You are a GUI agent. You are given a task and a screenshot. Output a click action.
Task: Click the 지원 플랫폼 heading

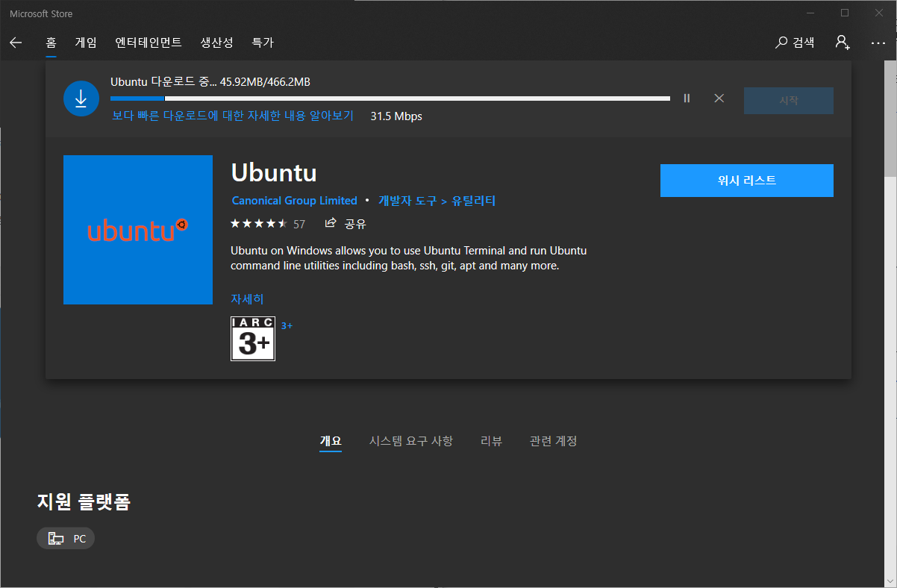coord(84,502)
